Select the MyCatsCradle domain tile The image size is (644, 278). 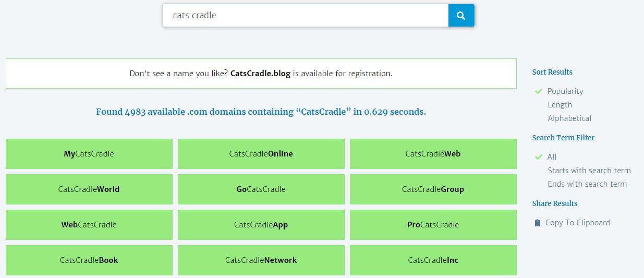(x=89, y=154)
